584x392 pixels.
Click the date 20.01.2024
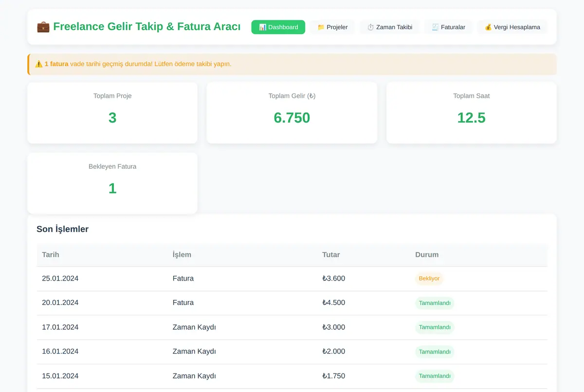60,303
